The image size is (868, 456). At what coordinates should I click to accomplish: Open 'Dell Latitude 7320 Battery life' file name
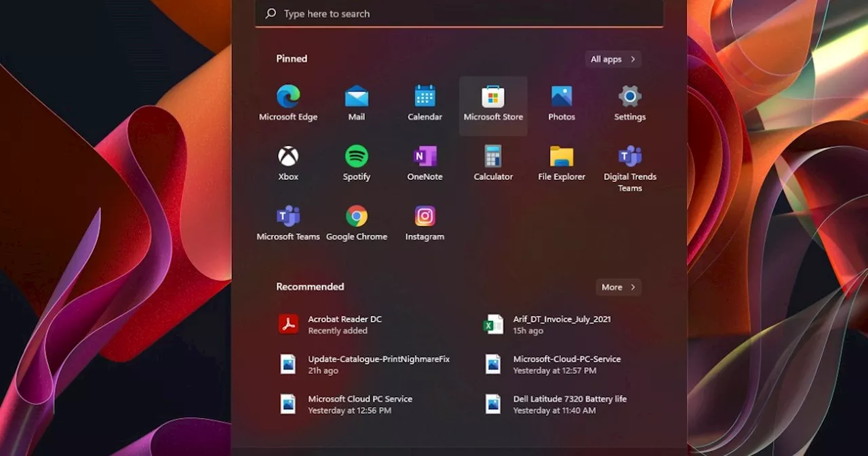click(x=570, y=399)
